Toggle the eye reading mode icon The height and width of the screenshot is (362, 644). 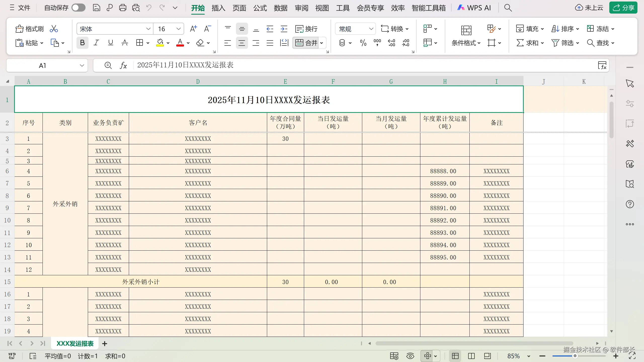point(410,356)
